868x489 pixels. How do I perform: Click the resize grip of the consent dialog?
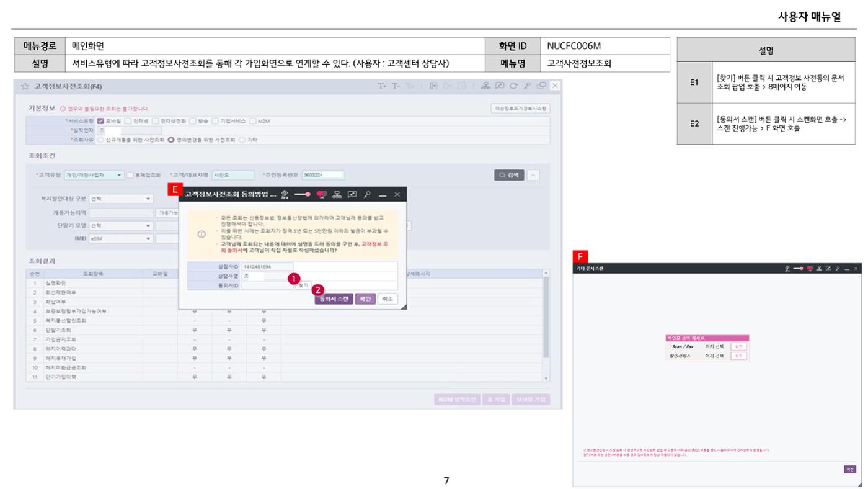(403, 307)
